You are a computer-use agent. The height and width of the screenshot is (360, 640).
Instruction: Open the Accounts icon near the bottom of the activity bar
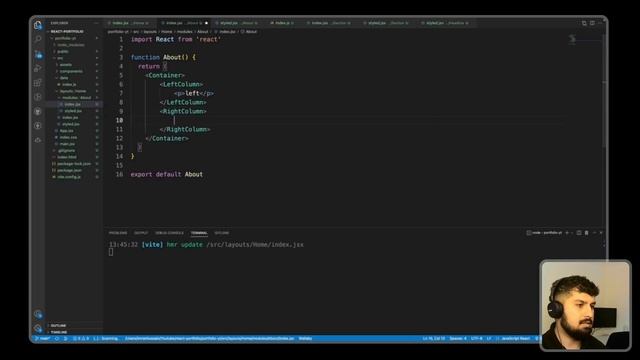38,314
